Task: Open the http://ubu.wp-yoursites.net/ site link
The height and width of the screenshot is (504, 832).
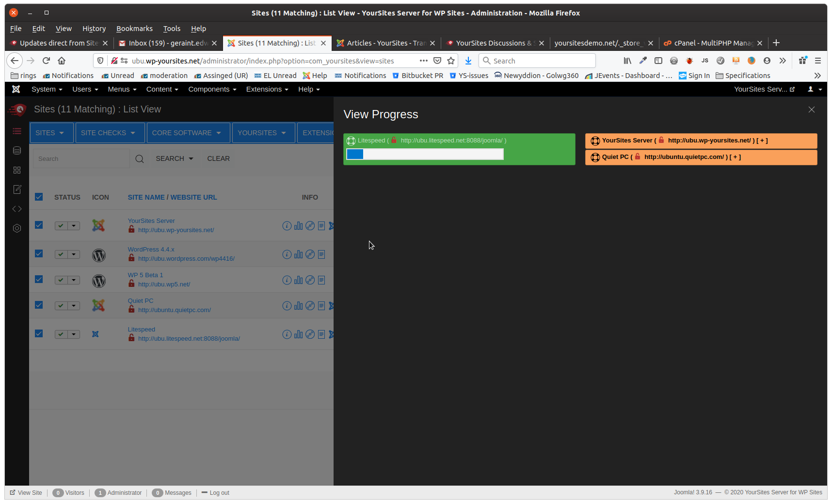Action: point(176,230)
